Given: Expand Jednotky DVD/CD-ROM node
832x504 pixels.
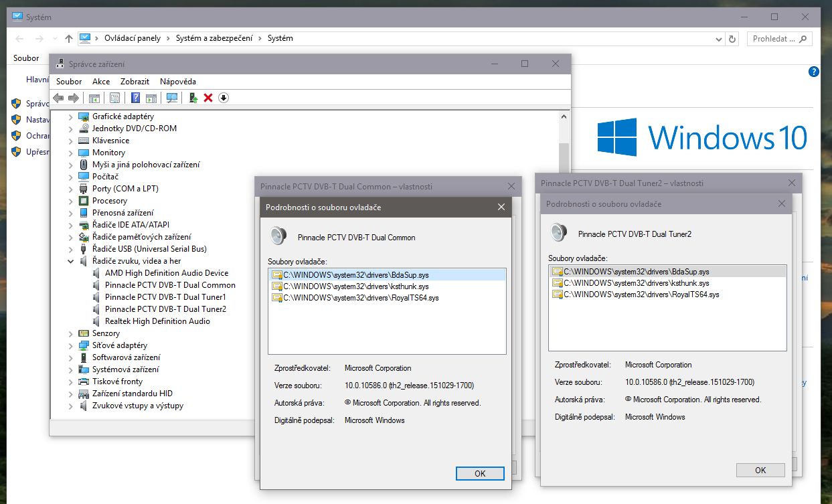Looking at the screenshot, I should (x=71, y=129).
